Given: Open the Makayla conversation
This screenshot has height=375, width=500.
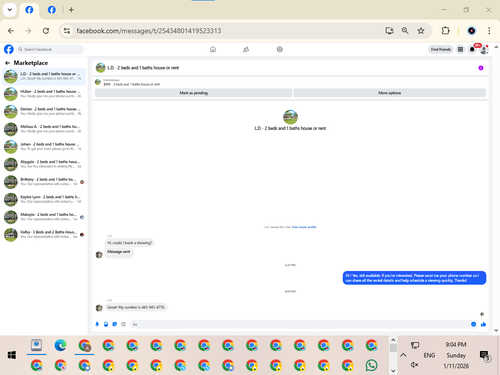Looking at the screenshot, I should (44, 217).
